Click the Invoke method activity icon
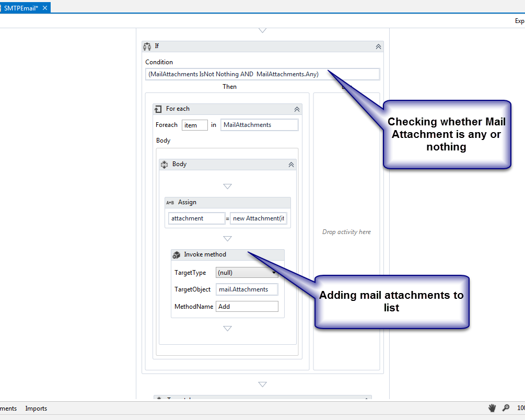Viewport: 525px width, 420px height. [x=177, y=255]
